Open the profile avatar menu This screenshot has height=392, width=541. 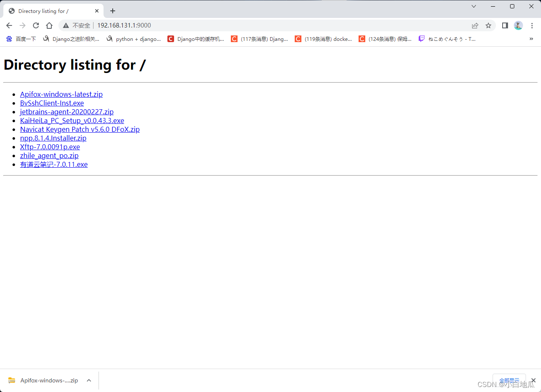click(518, 25)
